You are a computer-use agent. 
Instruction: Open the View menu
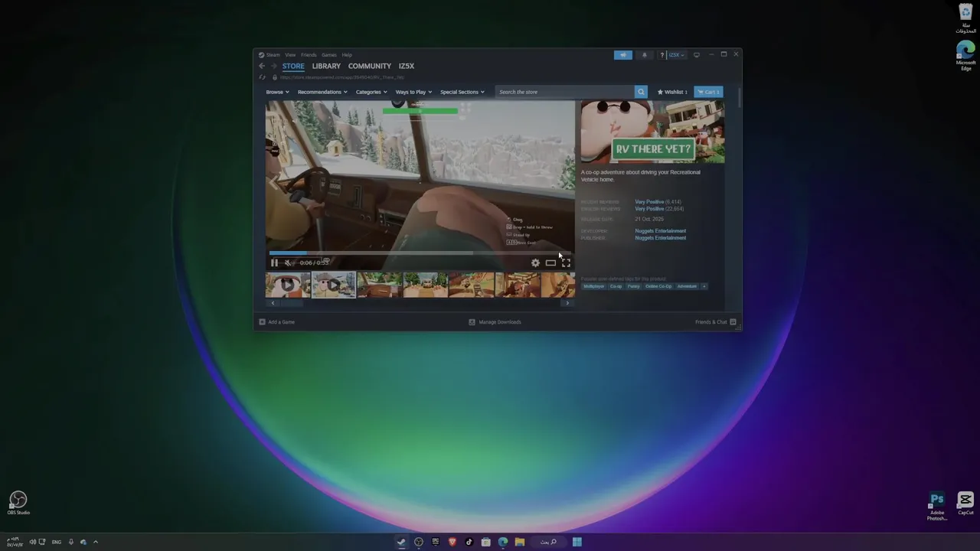tap(290, 55)
